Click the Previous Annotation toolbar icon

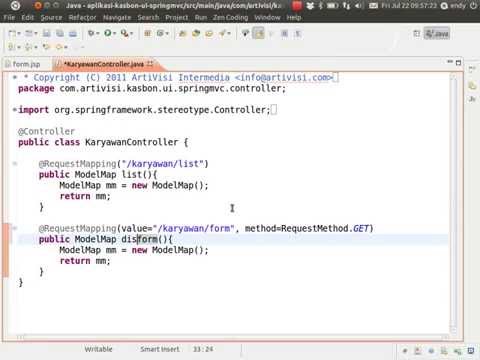tap(28, 47)
